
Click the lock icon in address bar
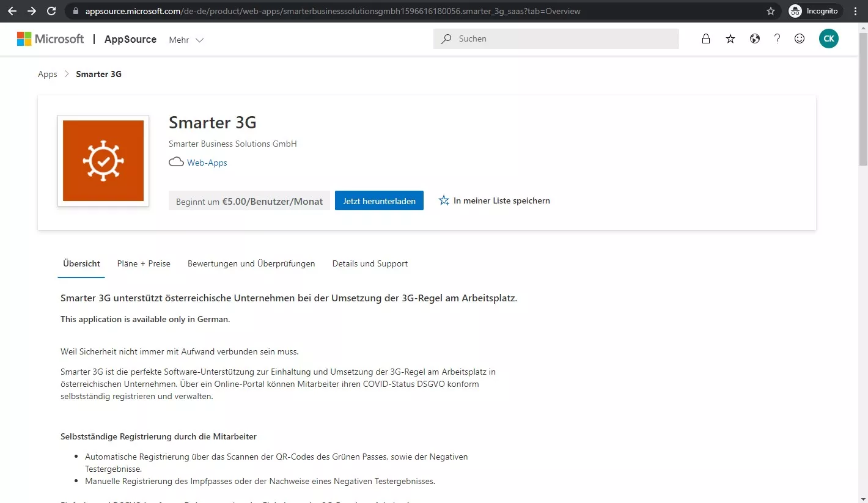[76, 11]
